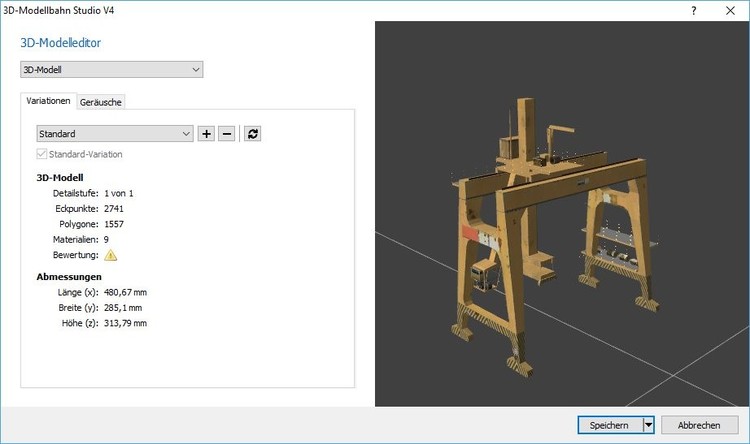The image size is (750, 444).
Task: Click the Speichern button
Action: point(610,425)
